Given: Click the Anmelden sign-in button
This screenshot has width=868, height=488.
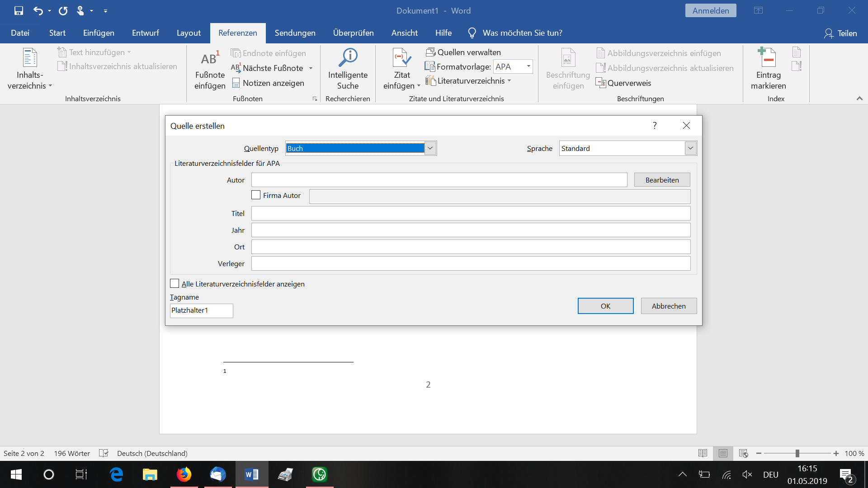Looking at the screenshot, I should click(x=711, y=10).
